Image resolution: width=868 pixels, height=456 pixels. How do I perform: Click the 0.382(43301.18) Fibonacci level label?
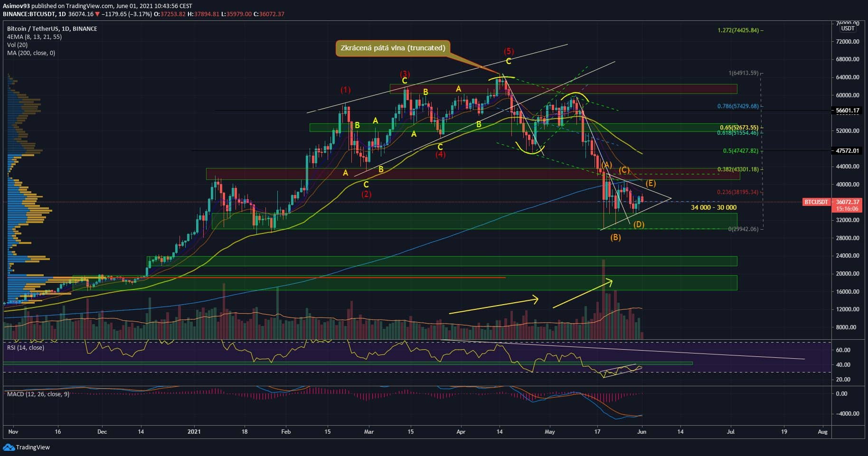737,169
